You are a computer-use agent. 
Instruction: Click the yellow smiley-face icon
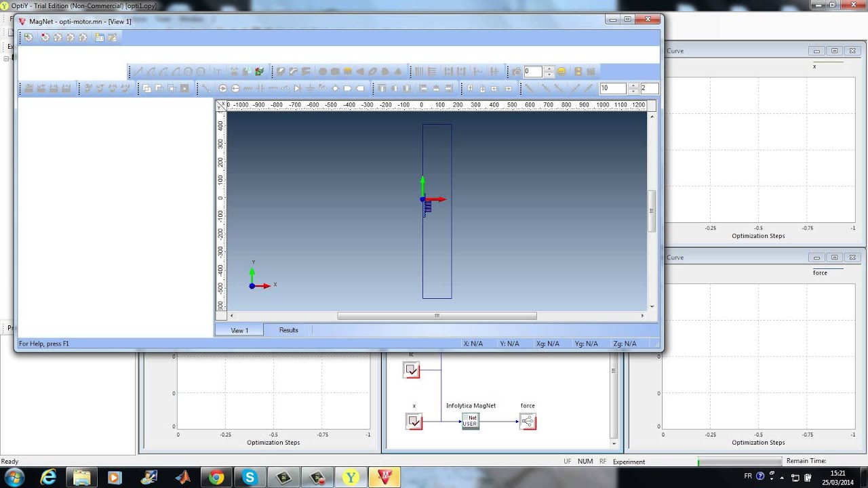(561, 71)
